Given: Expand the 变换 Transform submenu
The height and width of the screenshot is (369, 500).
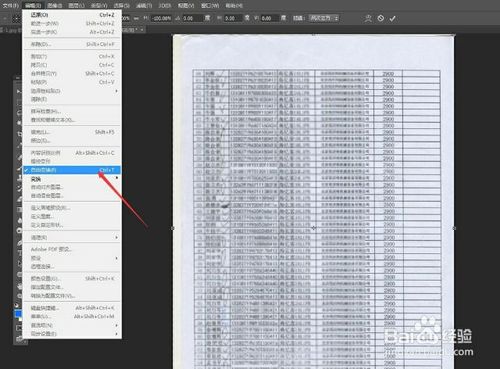Looking at the screenshot, I should (72, 179).
